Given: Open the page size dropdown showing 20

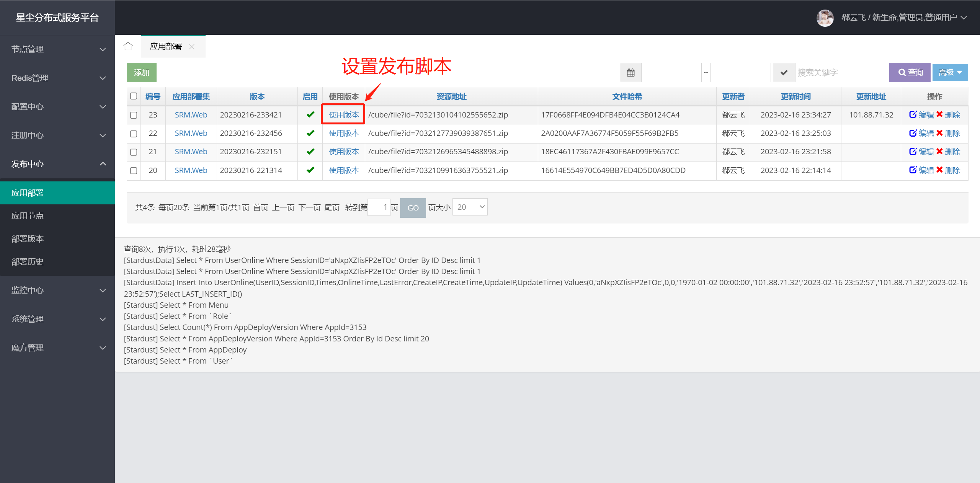Looking at the screenshot, I should 470,207.
